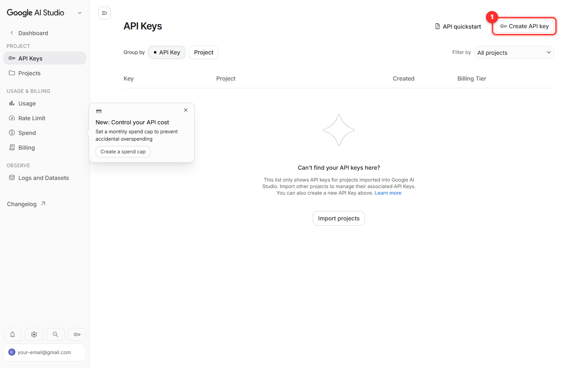Follow the Learn more link
588x368 pixels.
click(388, 193)
